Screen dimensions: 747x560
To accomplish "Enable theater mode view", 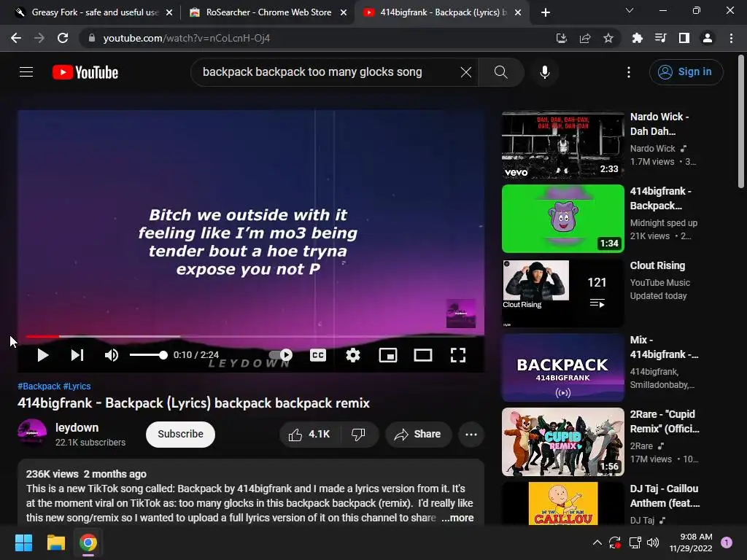I will (423, 355).
